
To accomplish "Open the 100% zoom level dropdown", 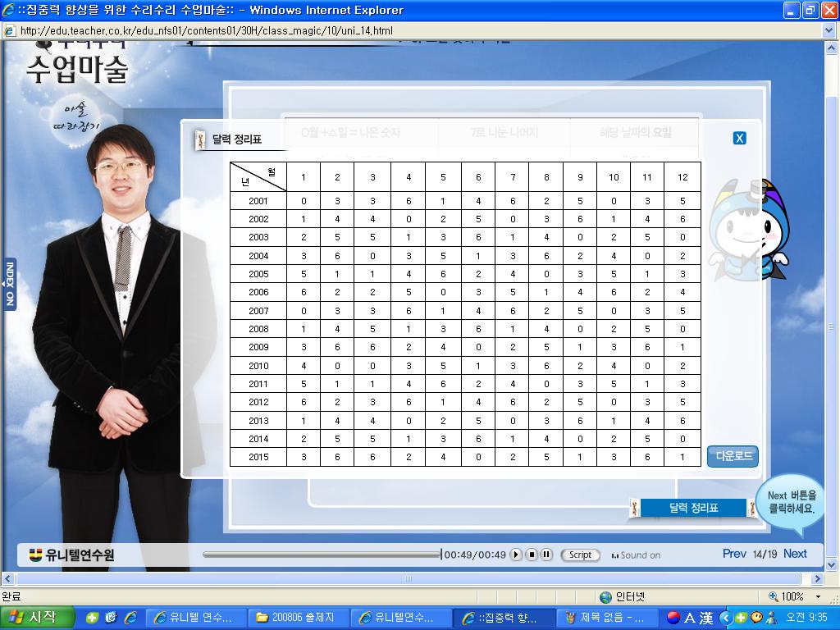I will tap(818, 596).
